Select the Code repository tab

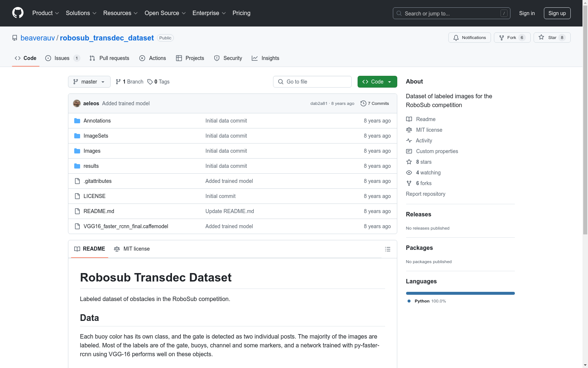tap(26, 58)
